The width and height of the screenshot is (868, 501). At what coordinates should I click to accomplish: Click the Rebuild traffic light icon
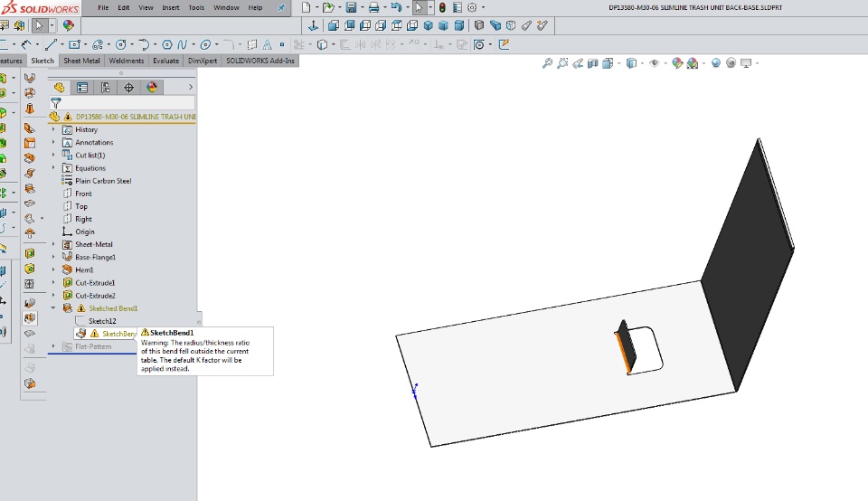click(442, 7)
